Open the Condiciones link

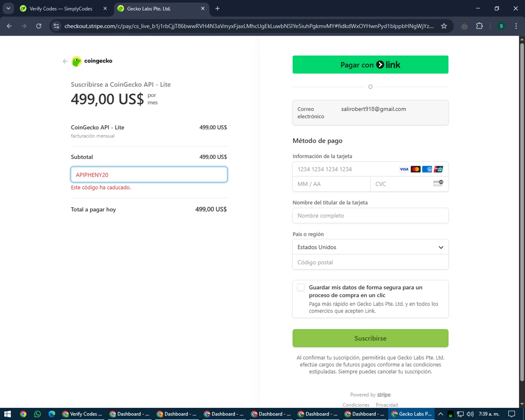(356, 405)
